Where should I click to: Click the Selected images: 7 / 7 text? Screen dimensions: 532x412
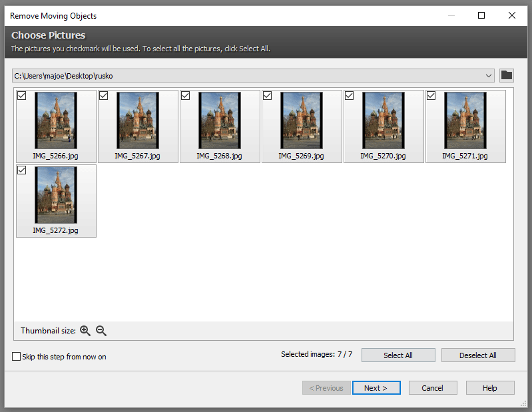316,354
